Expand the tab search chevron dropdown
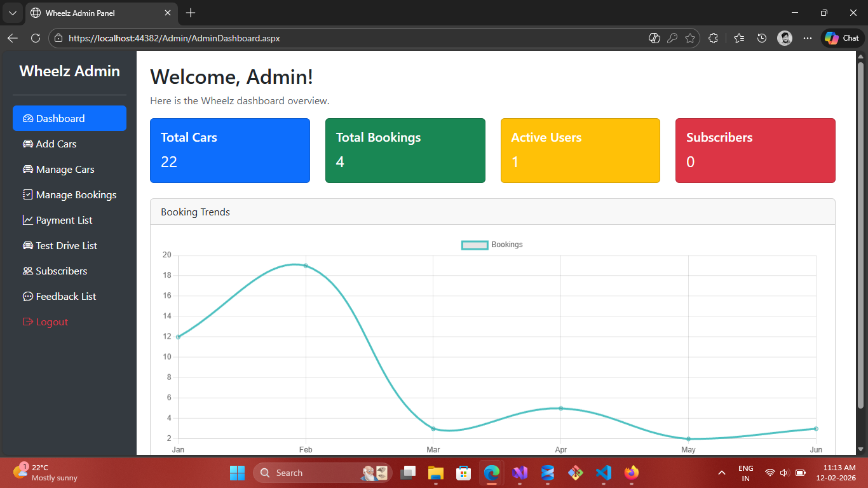Image resolution: width=868 pixels, height=488 pixels. tap(12, 13)
